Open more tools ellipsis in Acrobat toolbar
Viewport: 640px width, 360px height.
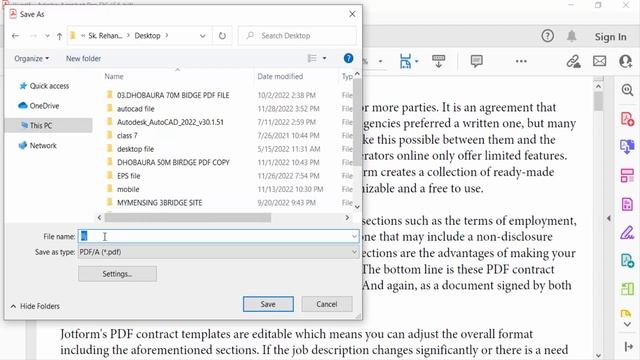pos(521,61)
